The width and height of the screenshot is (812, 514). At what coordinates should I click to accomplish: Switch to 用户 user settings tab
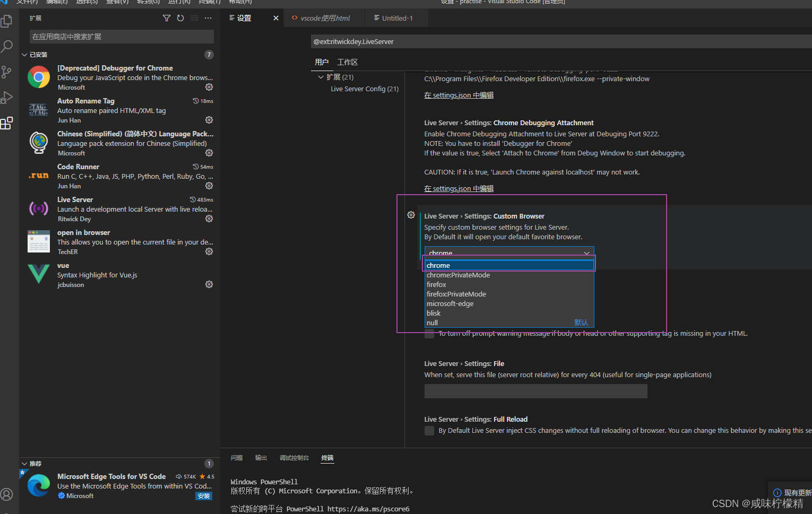322,62
